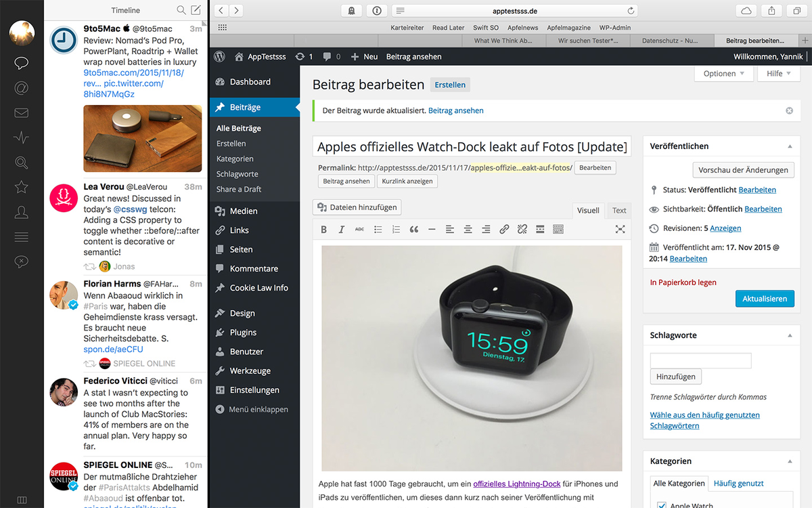The width and height of the screenshot is (812, 508).
Task: Open 9to5Mac tweet product image thumbnail
Action: click(x=143, y=139)
